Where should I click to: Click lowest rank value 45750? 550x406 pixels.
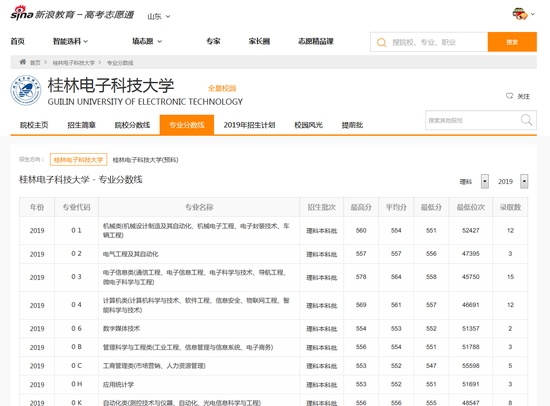coord(471,277)
